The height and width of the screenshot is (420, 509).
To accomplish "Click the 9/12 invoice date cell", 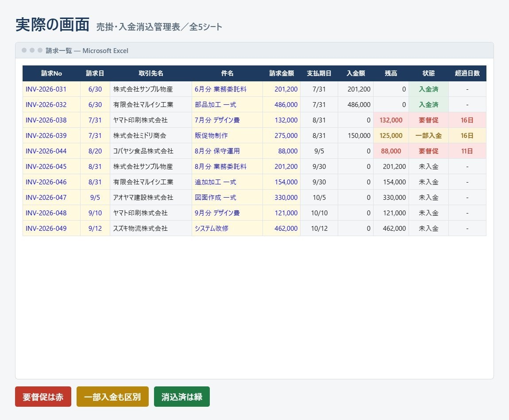I will [x=95, y=228].
